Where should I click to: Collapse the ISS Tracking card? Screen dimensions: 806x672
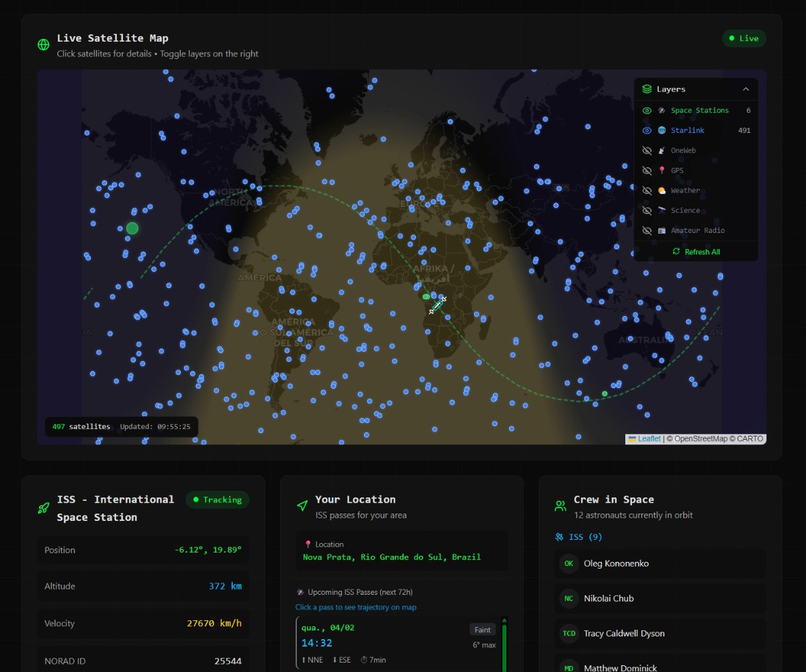(x=217, y=500)
